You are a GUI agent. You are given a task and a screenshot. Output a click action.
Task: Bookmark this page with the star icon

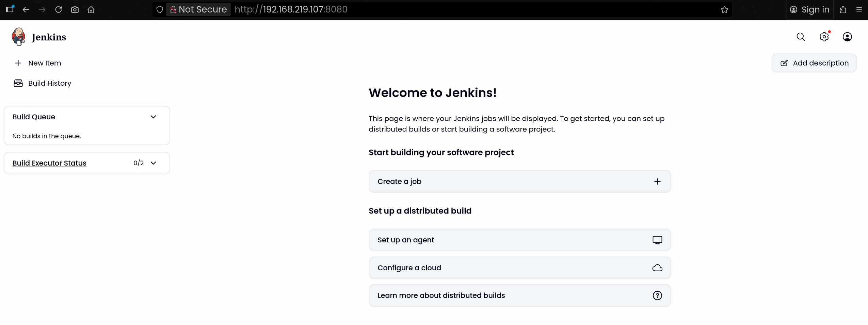[x=724, y=10]
